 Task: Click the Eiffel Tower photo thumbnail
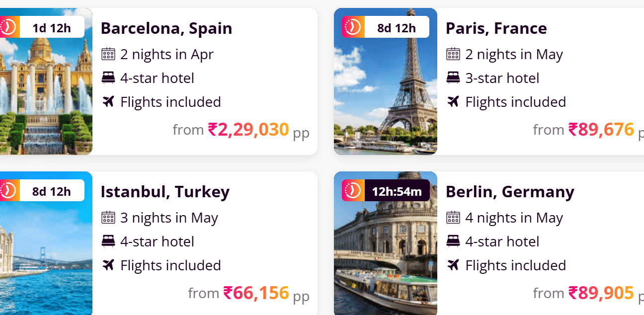(x=385, y=94)
